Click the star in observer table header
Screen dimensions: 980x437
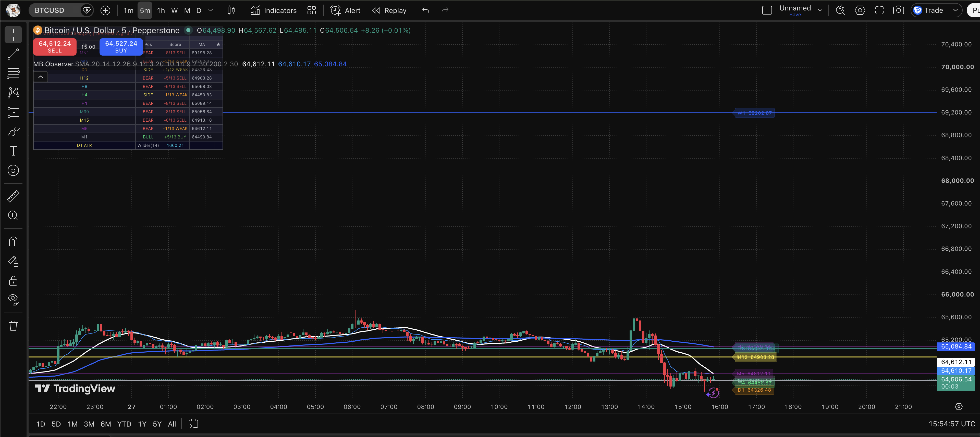coord(218,44)
